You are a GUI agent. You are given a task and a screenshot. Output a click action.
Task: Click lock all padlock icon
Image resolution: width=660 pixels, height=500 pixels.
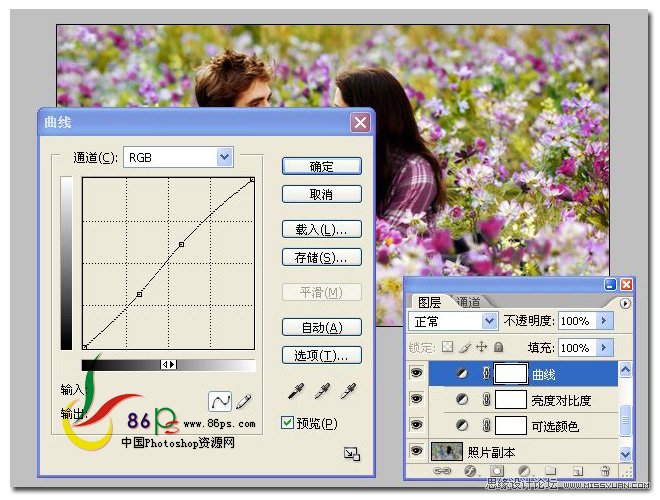(x=498, y=347)
